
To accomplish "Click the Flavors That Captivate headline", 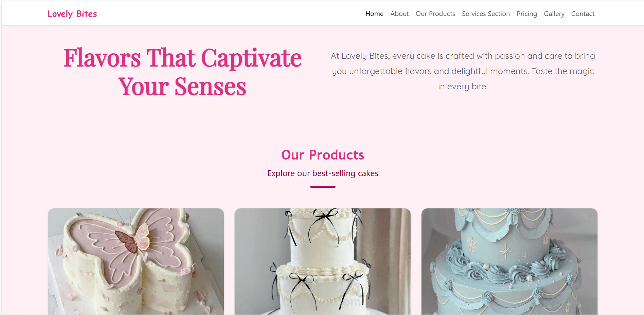I will coord(183,58).
